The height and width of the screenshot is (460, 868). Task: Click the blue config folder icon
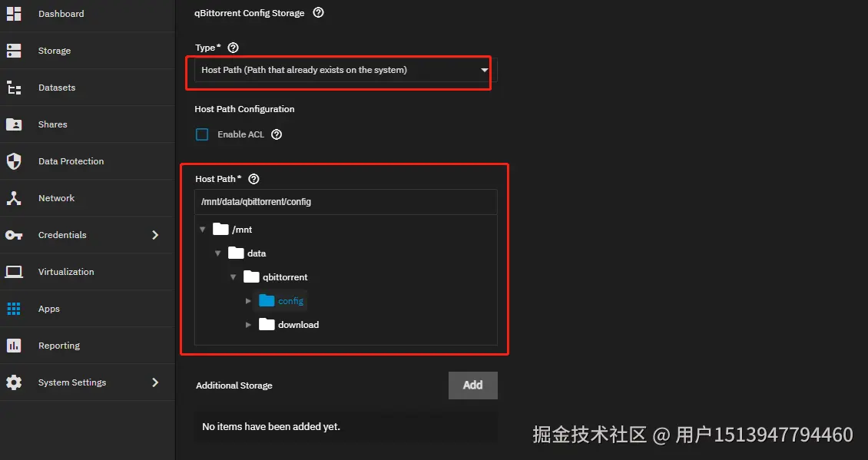tap(267, 300)
